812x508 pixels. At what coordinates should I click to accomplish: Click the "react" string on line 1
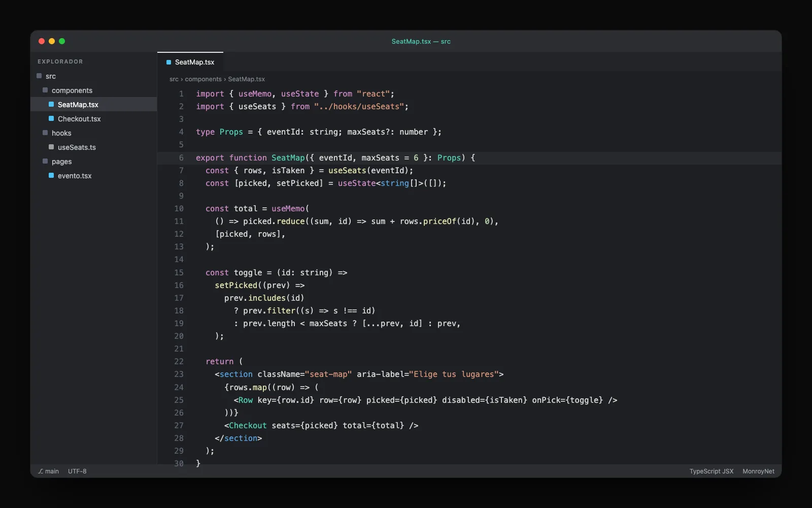(x=373, y=94)
